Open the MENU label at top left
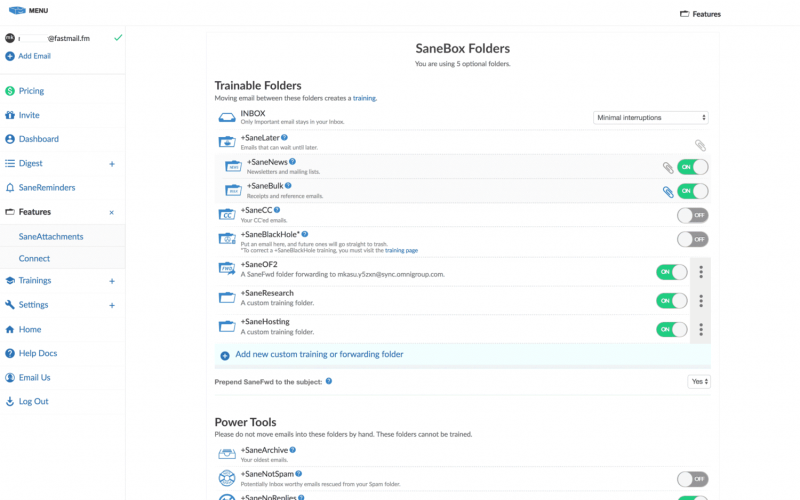 point(38,11)
